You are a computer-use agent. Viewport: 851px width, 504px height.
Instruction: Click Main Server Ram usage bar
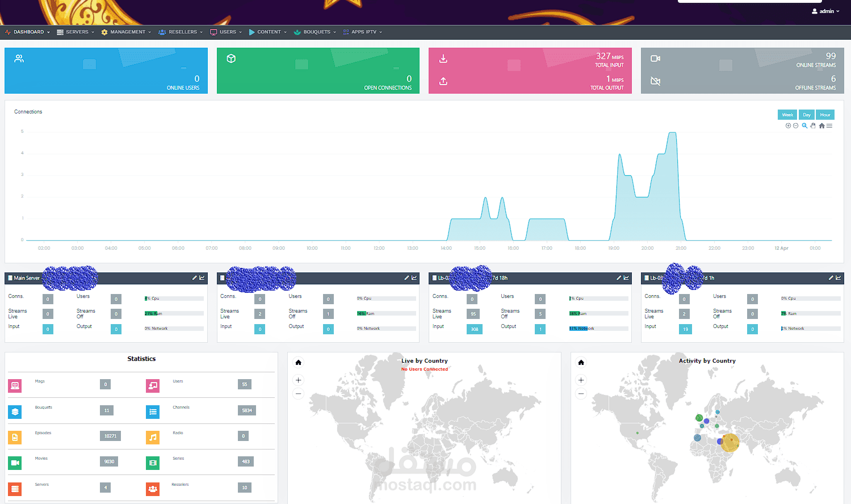[174, 313]
